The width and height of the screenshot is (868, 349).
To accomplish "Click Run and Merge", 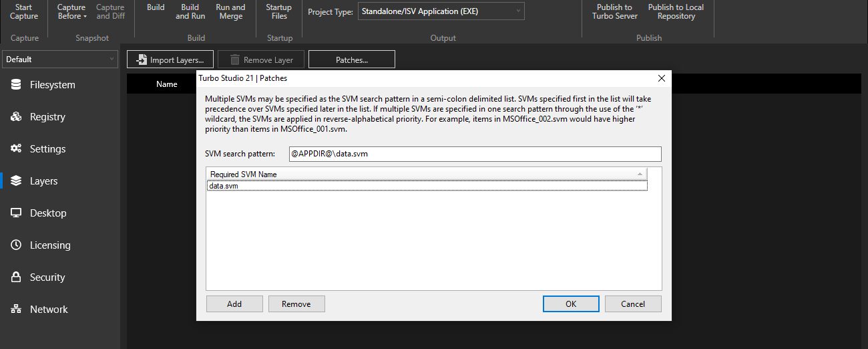I will (230, 11).
